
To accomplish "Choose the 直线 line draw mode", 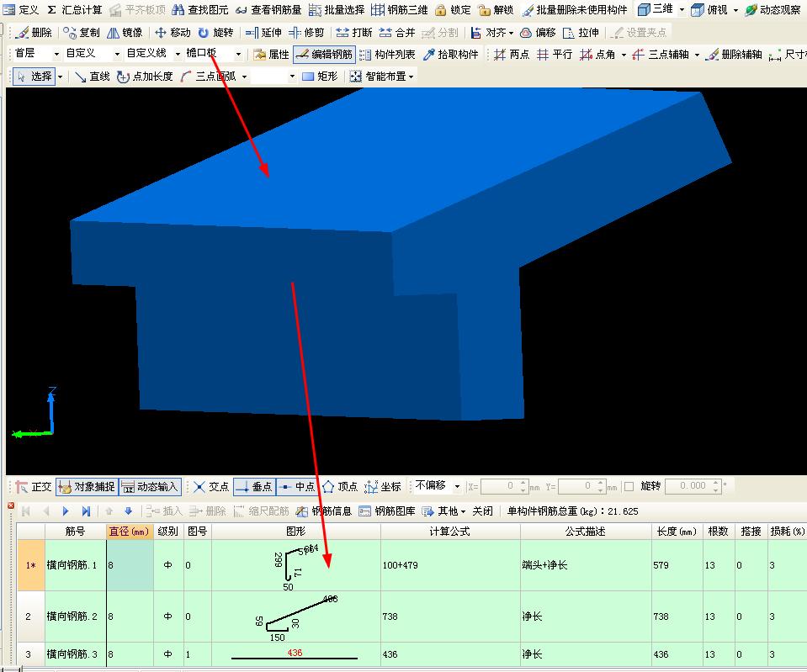I will (x=92, y=77).
